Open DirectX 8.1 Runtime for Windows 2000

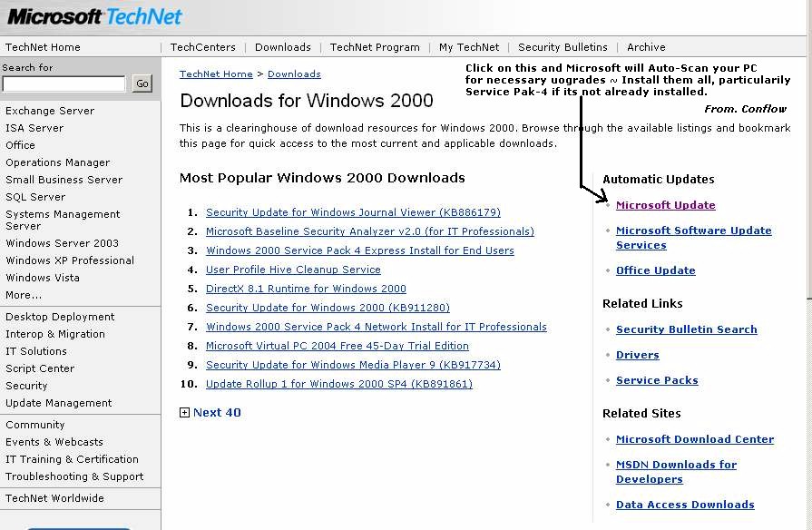click(x=306, y=289)
